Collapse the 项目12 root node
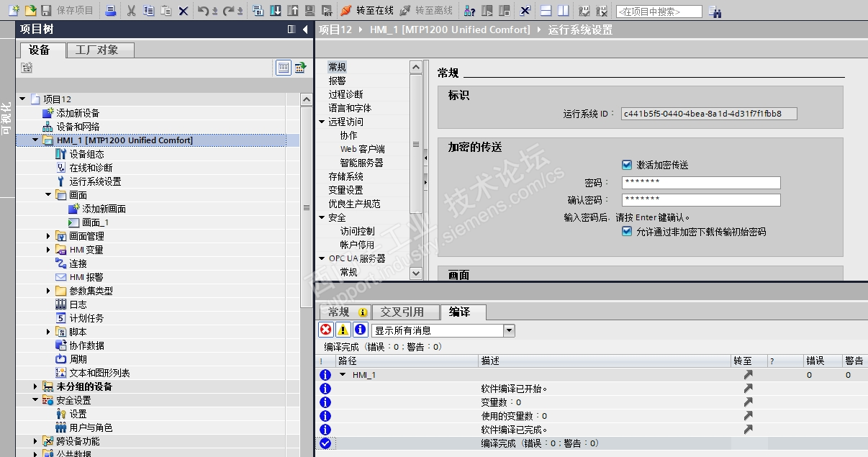This screenshot has width=868, height=457. tap(22, 99)
